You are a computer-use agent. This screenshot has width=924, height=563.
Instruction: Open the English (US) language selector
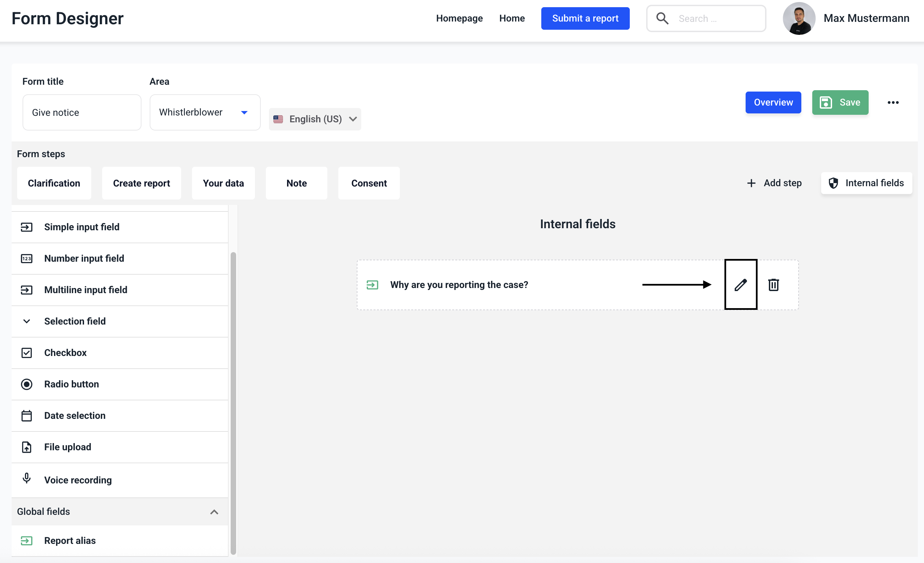point(315,119)
